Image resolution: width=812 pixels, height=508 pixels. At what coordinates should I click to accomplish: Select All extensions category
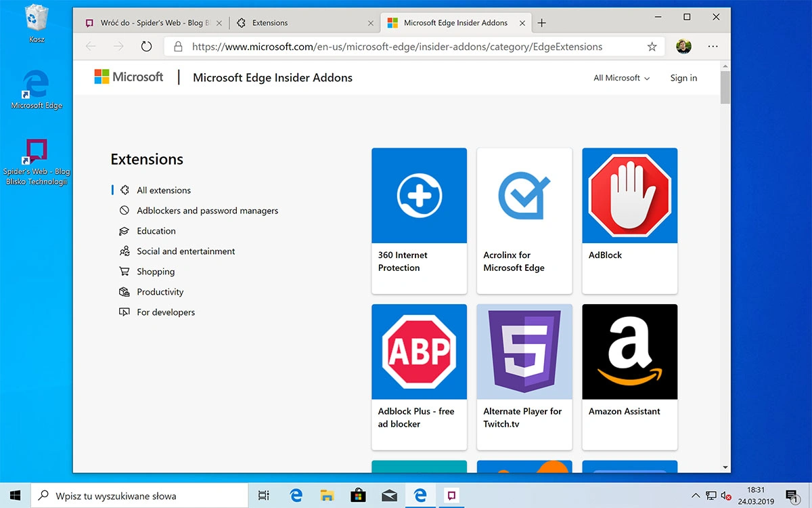(x=164, y=190)
